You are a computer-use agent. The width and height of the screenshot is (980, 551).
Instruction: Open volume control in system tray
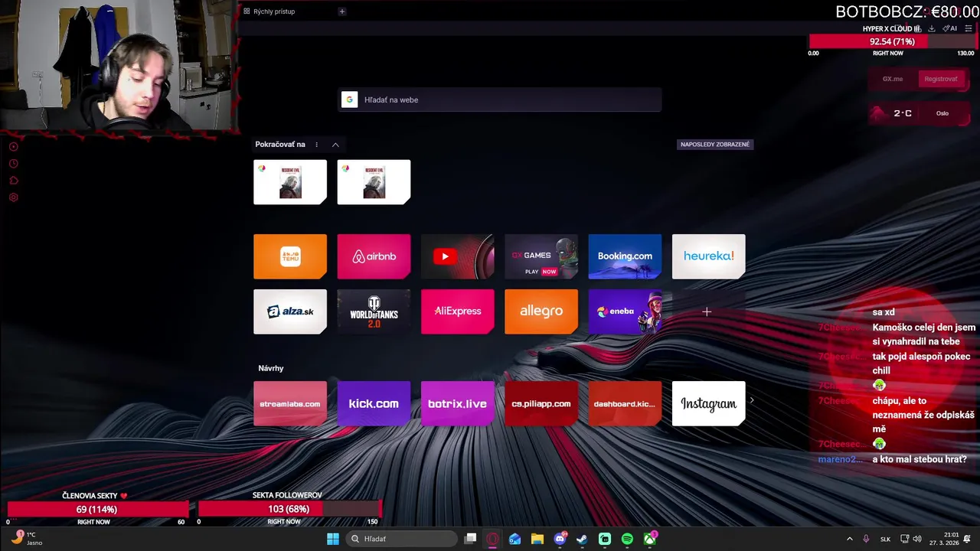[x=917, y=539]
